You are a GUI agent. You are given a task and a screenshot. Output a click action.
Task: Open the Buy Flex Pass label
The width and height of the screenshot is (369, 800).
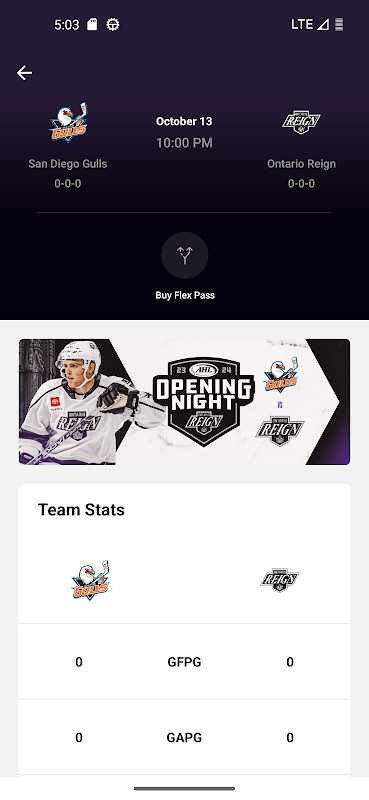(x=185, y=295)
